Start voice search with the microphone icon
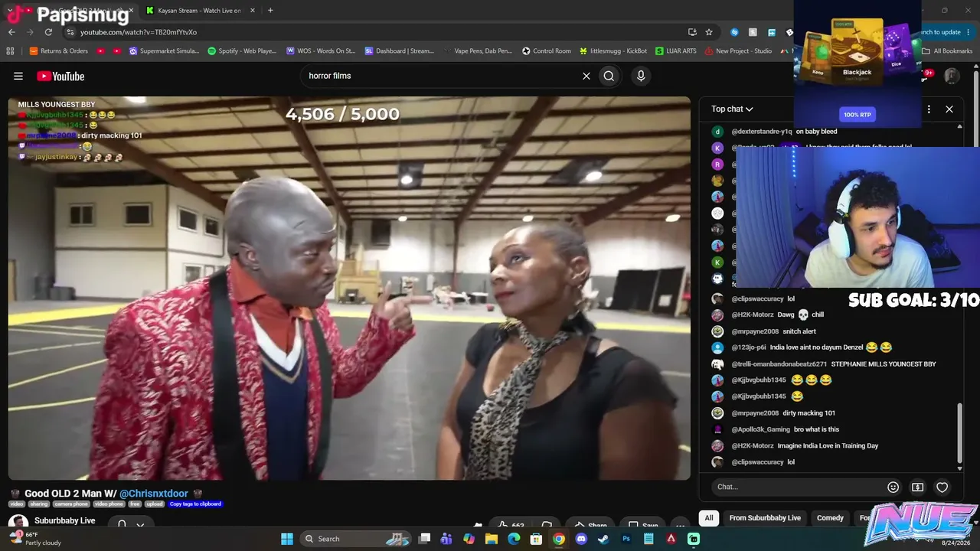 (x=641, y=76)
